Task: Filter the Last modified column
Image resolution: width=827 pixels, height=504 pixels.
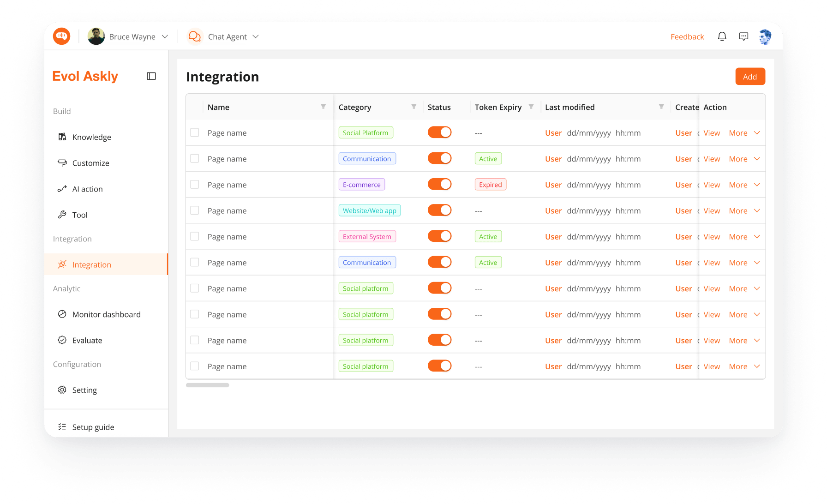Action: click(661, 107)
